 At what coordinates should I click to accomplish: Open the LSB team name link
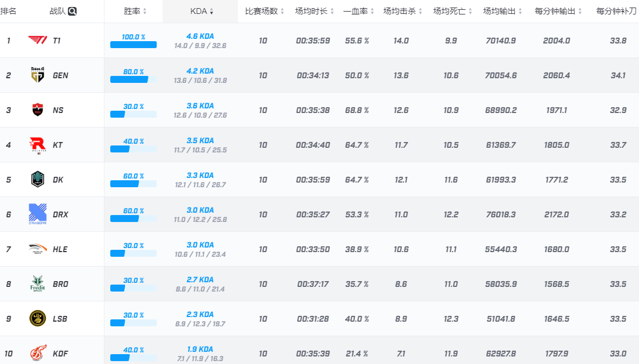click(x=60, y=319)
